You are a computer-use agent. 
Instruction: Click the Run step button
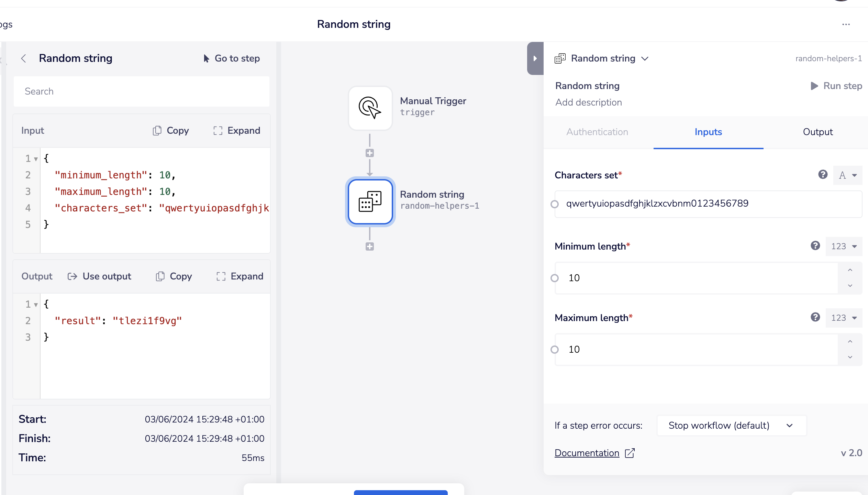pyautogui.click(x=836, y=86)
